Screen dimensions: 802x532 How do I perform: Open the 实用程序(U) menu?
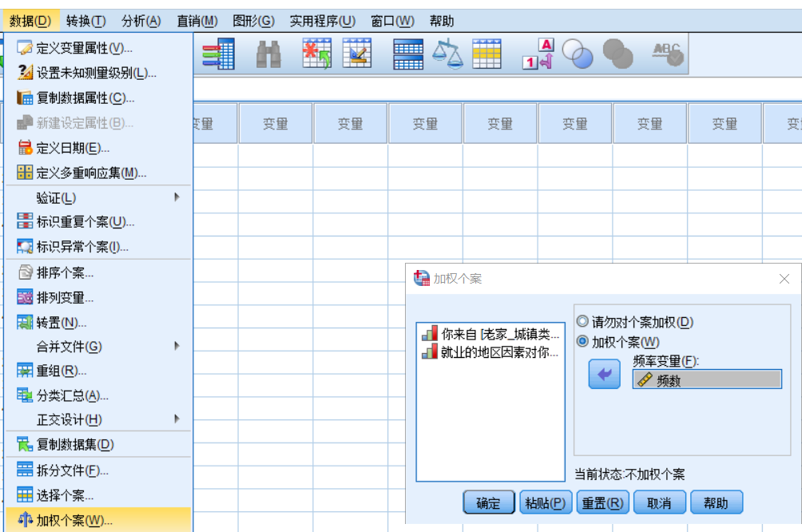(x=322, y=21)
